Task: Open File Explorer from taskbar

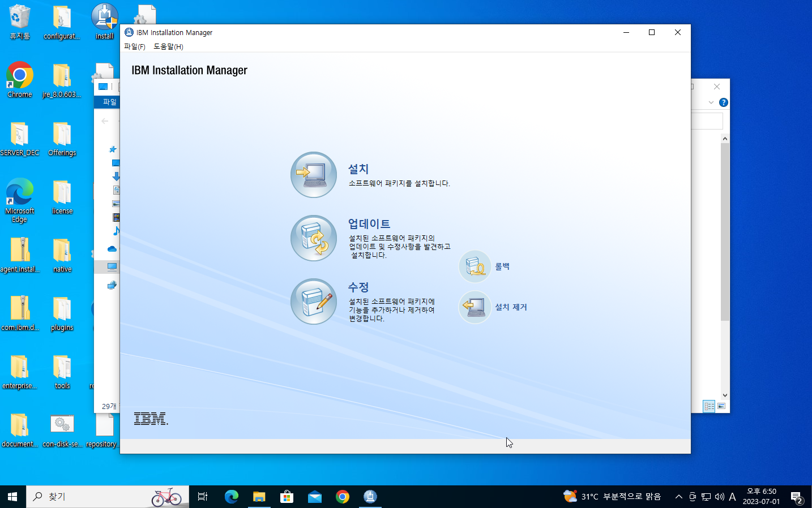Action: [x=259, y=497]
